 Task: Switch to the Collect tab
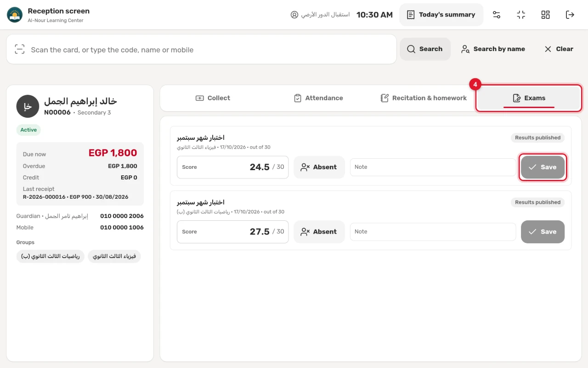[213, 98]
